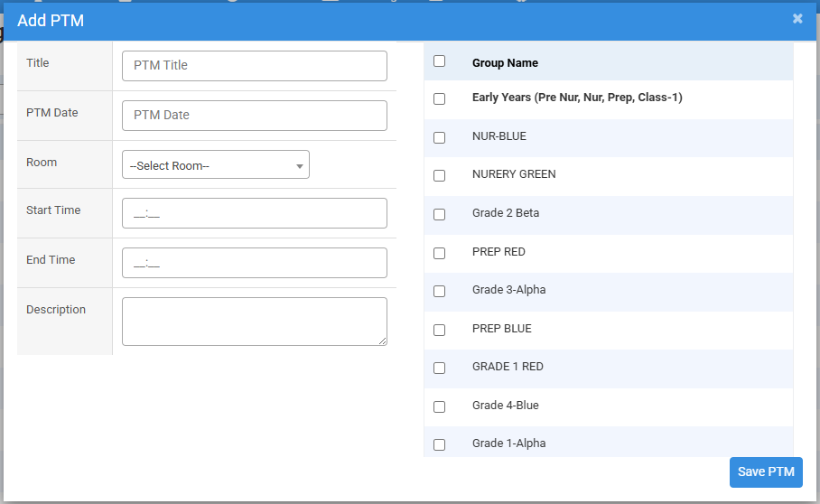This screenshot has height=504, width=820.
Task: Close the Add PTM dialog
Action: [797, 19]
